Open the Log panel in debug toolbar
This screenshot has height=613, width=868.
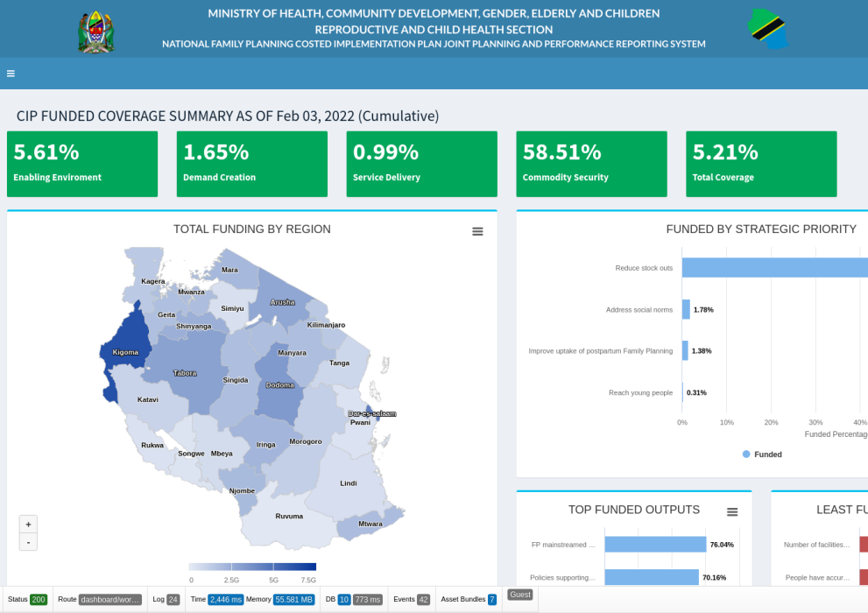click(x=166, y=599)
